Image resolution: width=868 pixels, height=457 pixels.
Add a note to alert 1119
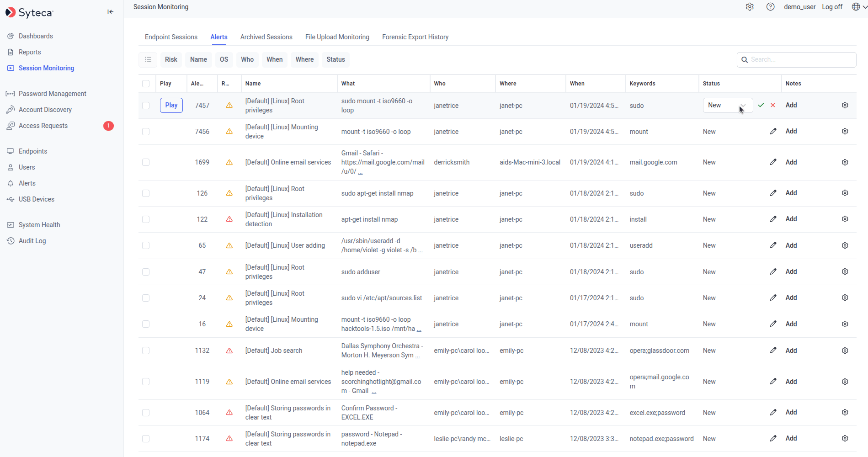791,382
